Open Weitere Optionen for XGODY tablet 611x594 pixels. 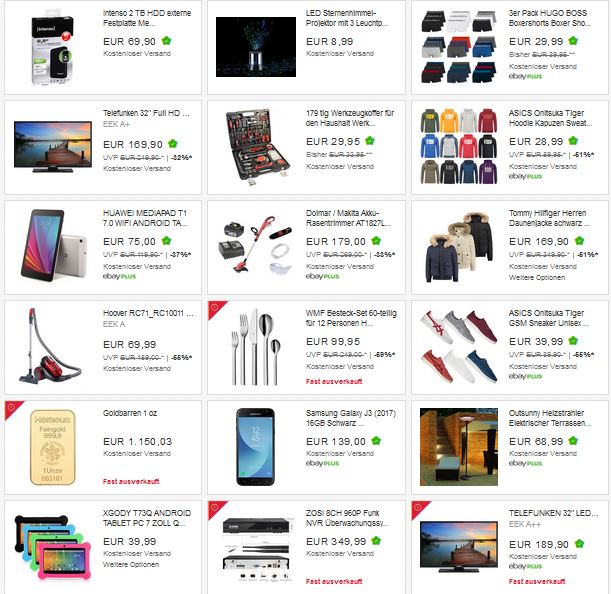tap(131, 564)
